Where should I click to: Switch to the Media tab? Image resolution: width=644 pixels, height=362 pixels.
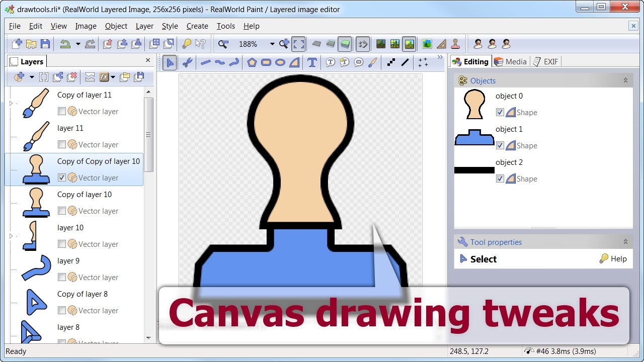click(x=511, y=61)
